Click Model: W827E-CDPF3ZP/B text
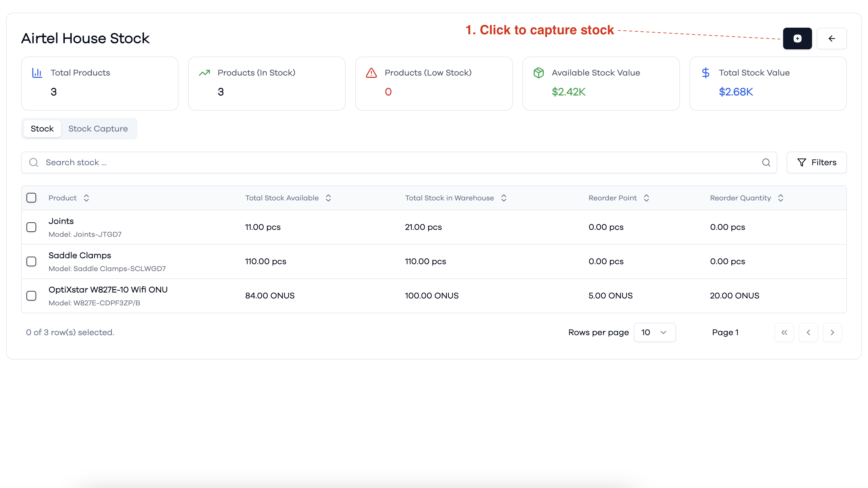868x488 pixels. pyautogui.click(x=94, y=303)
